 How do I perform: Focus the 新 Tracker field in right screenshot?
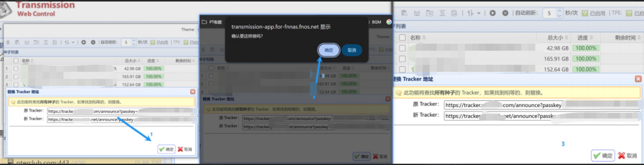(542, 116)
